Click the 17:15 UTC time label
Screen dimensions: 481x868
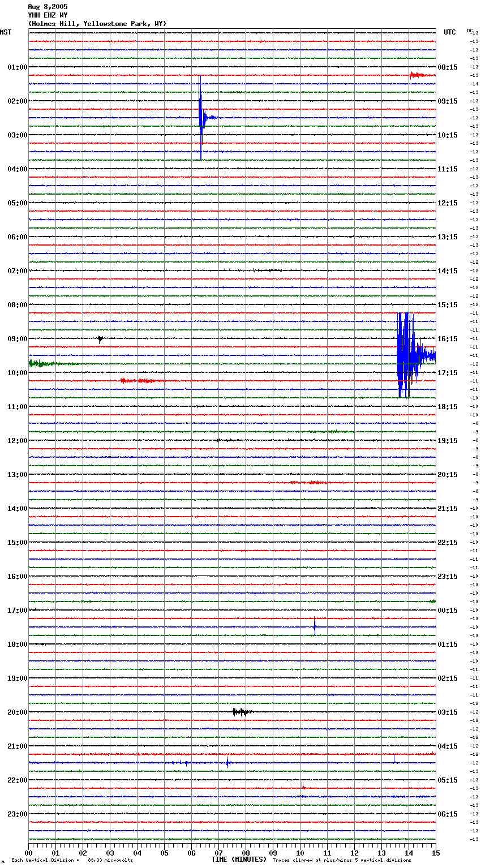point(448,373)
